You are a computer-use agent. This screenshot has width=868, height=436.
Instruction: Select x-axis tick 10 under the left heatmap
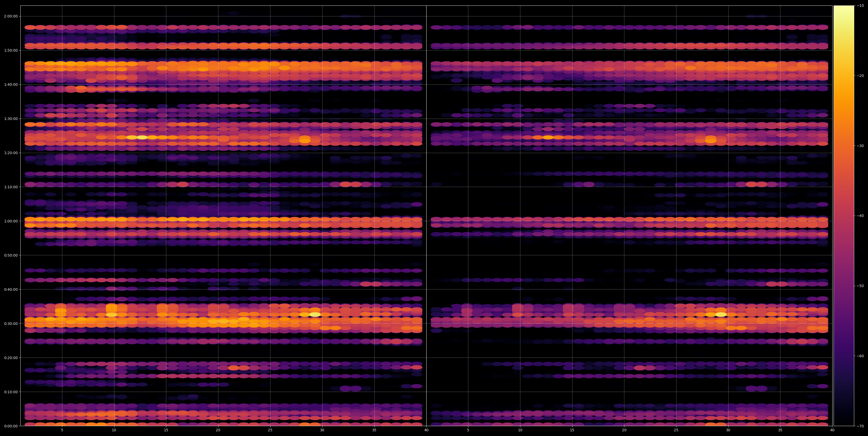(114, 430)
